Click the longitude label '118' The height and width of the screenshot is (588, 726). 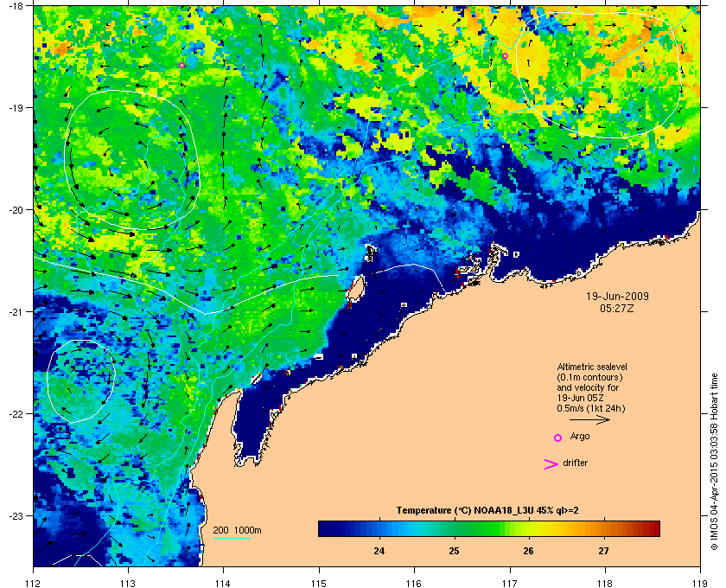click(605, 584)
